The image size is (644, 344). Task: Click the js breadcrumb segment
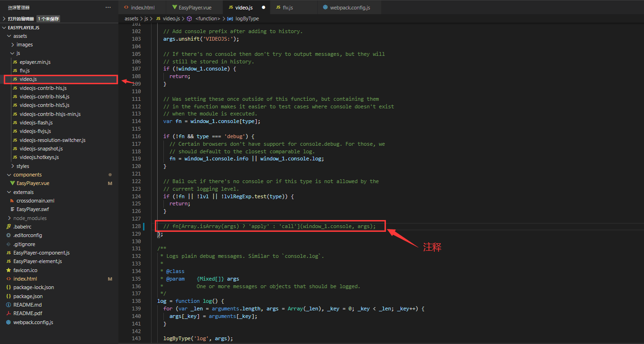pyautogui.click(x=146, y=18)
